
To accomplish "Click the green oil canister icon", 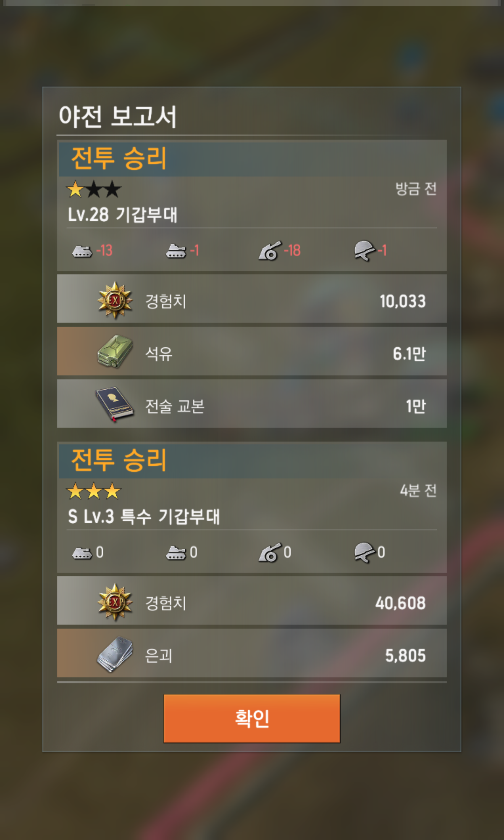I will point(115,352).
